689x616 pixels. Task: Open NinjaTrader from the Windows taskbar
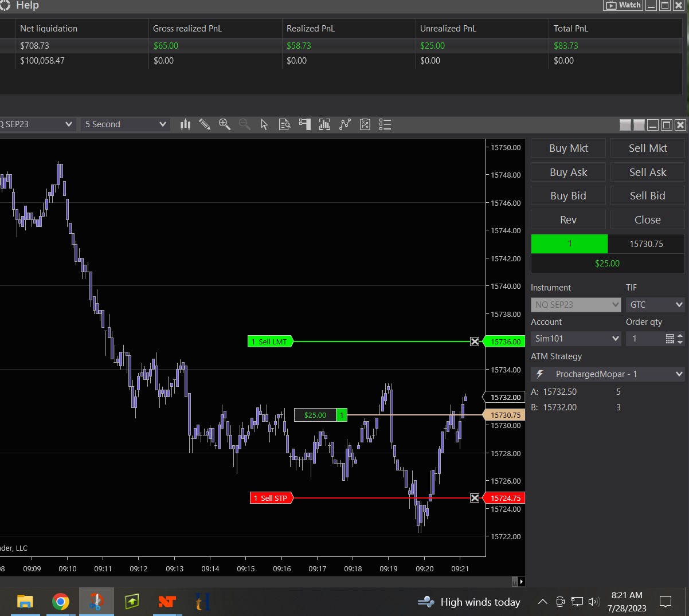167,602
